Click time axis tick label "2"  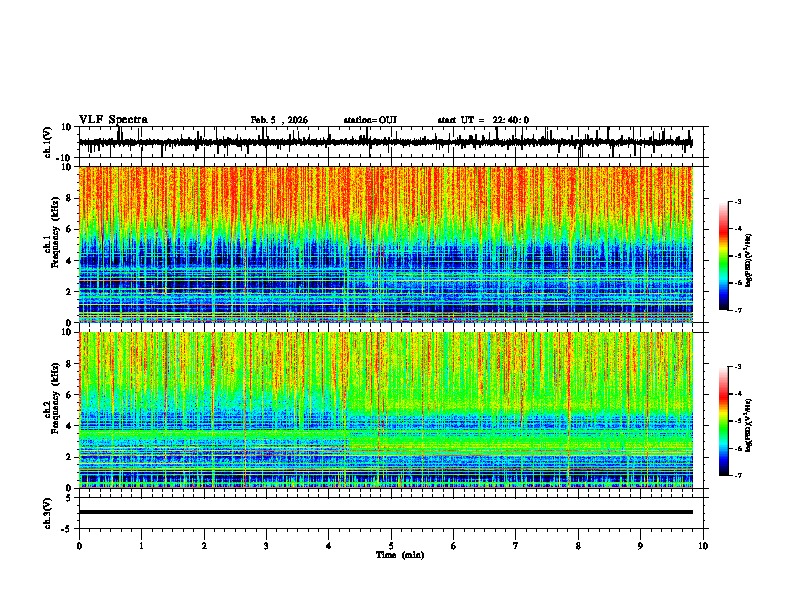[204, 546]
